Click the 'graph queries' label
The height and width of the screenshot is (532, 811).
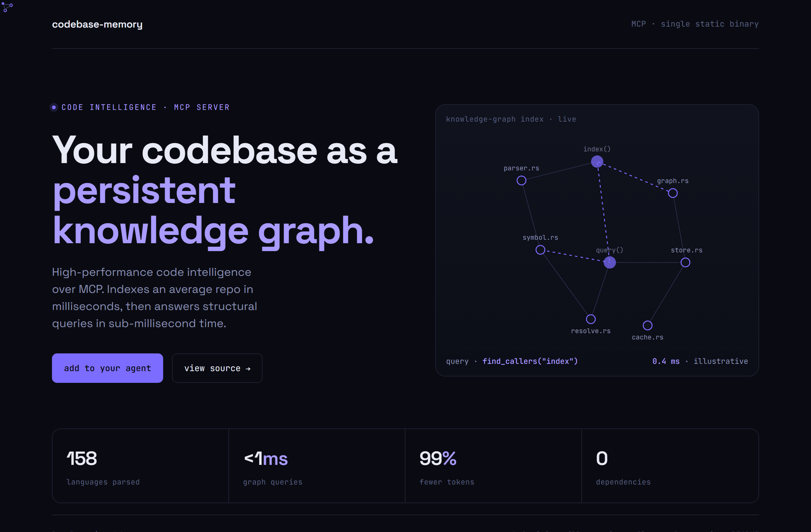coord(273,482)
